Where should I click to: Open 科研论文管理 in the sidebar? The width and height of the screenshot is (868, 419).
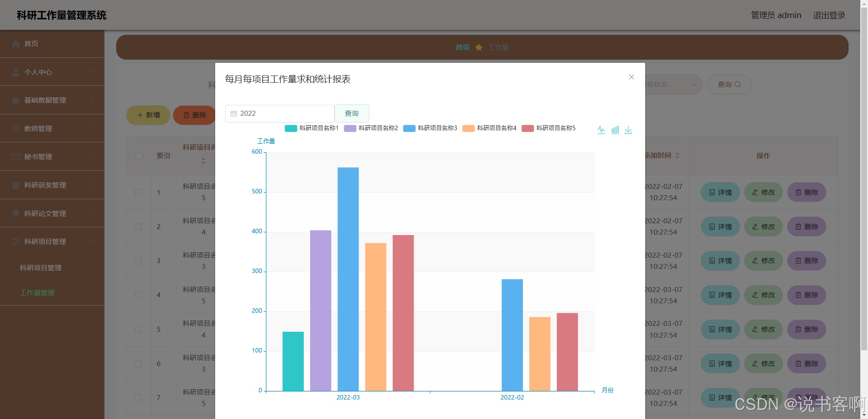45,213
